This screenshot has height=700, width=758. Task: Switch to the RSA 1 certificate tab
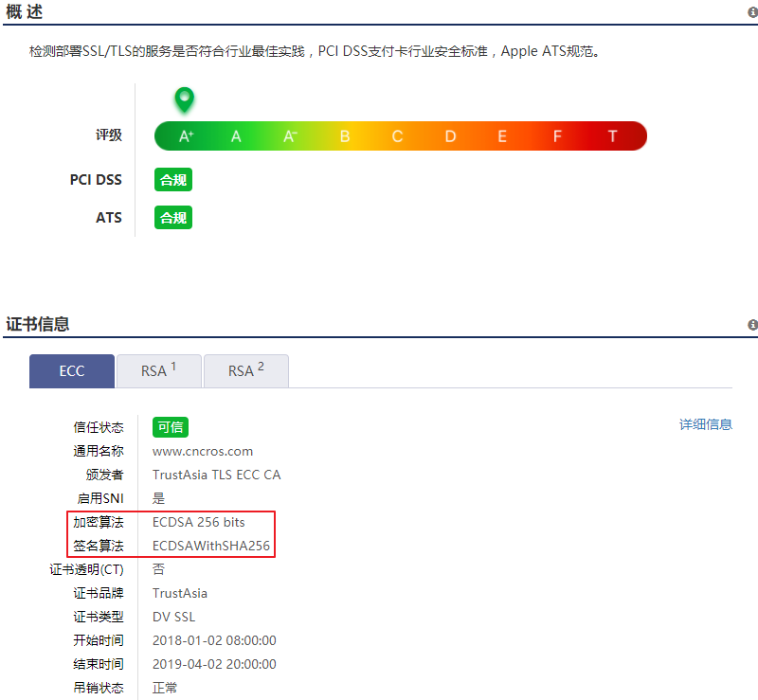(x=158, y=370)
